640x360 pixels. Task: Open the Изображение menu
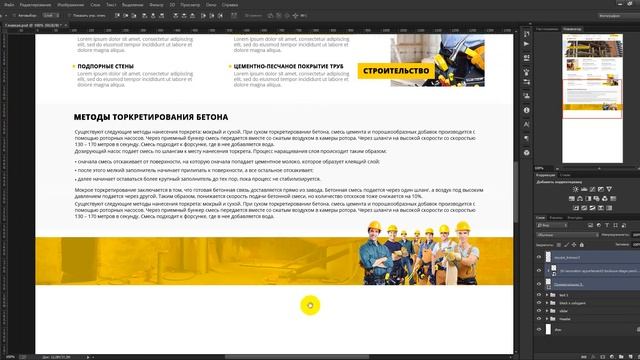click(x=71, y=5)
